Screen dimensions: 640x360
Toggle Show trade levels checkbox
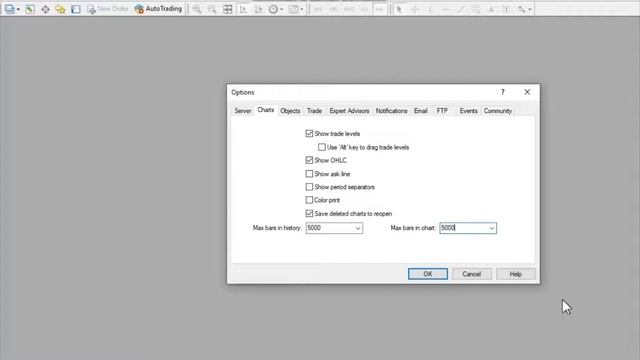pos(309,133)
